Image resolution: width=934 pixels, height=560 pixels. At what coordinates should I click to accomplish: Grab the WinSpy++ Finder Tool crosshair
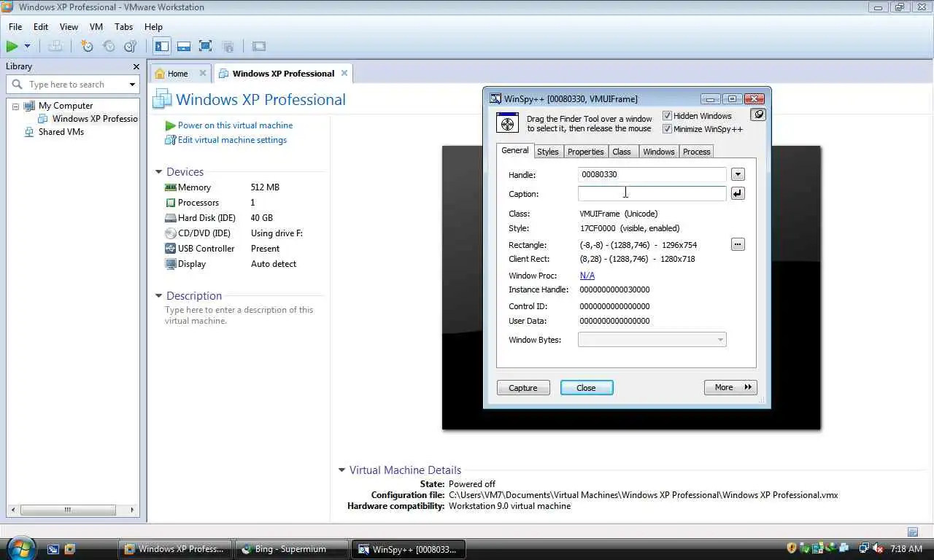coord(507,123)
